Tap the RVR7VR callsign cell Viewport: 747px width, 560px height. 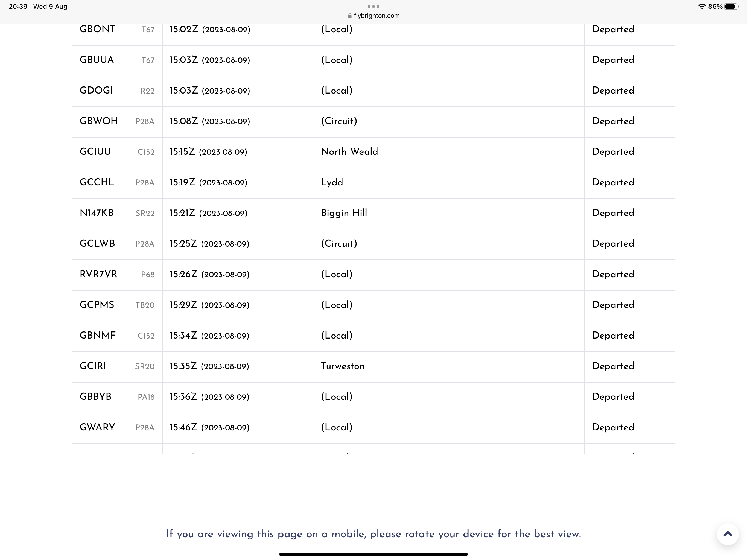117,275
